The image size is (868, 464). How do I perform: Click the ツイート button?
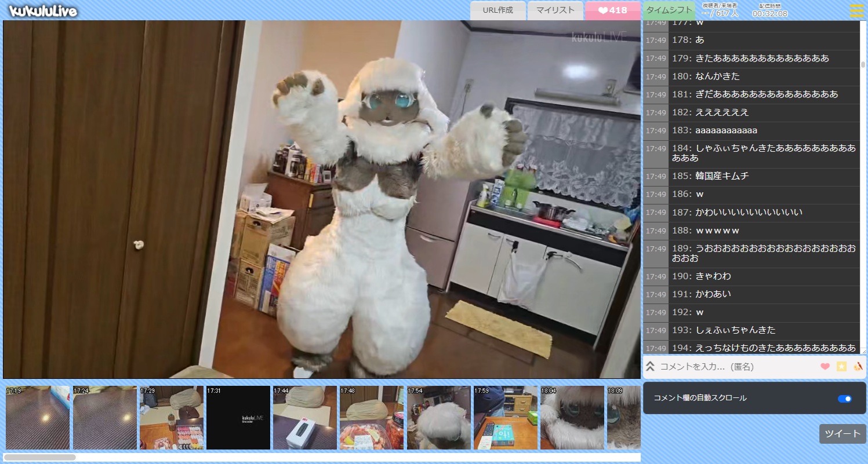[x=842, y=434]
